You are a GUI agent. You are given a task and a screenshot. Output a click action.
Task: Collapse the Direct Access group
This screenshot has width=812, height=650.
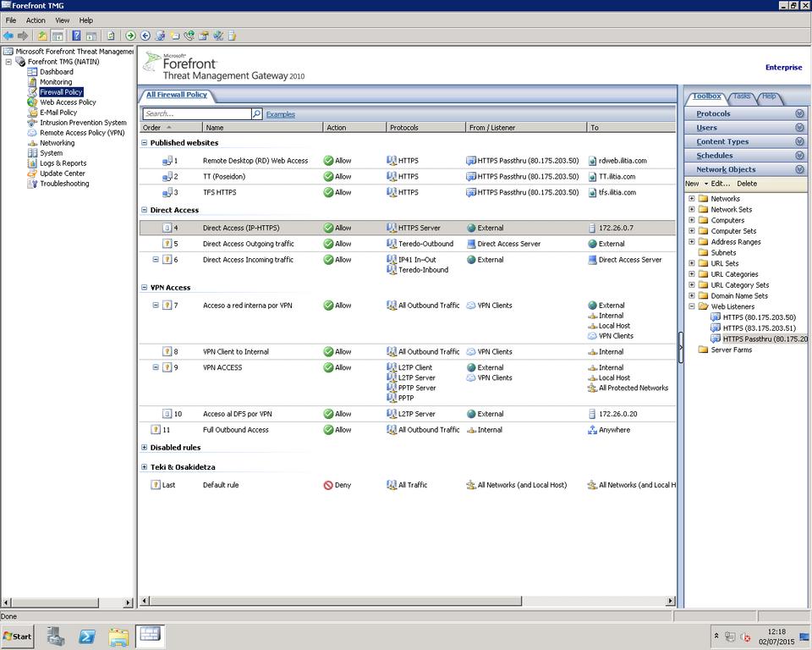coord(145,210)
